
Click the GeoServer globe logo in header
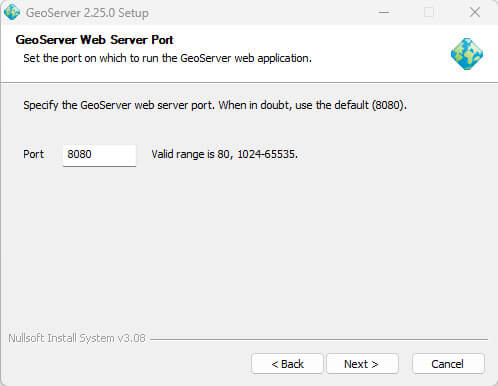pos(467,54)
